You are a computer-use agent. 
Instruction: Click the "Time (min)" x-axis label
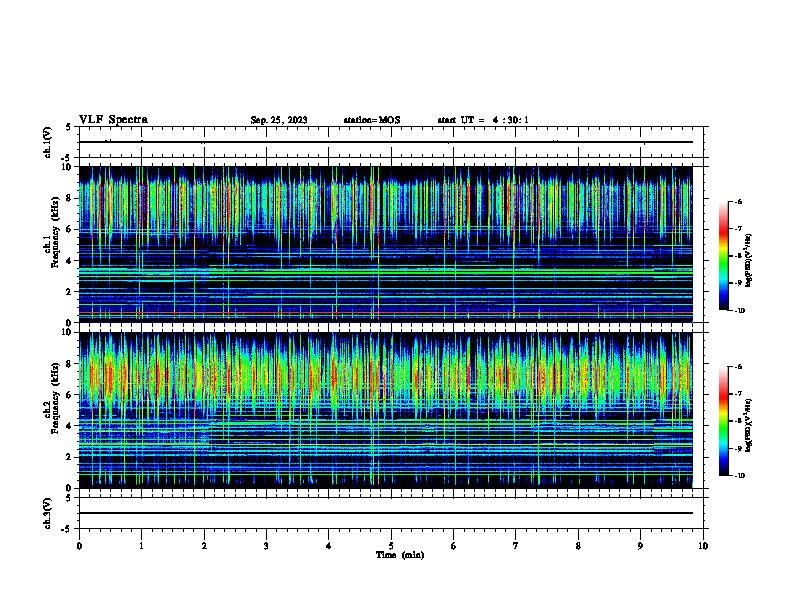point(400,555)
